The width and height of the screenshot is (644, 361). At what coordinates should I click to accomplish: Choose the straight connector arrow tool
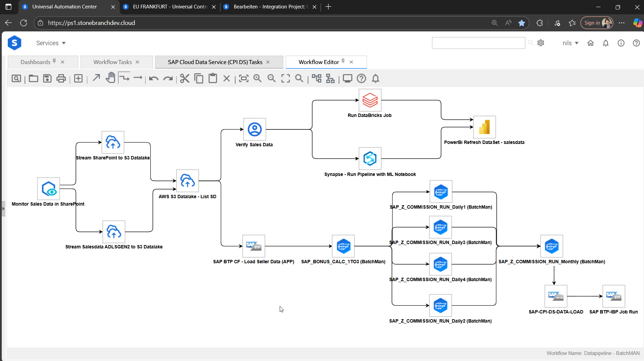[138, 78]
